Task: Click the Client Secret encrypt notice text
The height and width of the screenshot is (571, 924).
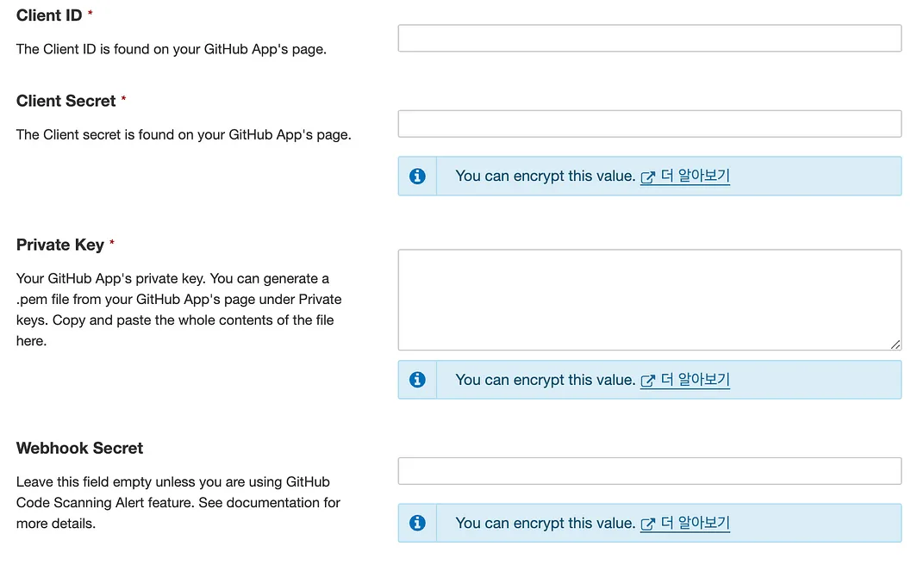Action: [x=545, y=176]
